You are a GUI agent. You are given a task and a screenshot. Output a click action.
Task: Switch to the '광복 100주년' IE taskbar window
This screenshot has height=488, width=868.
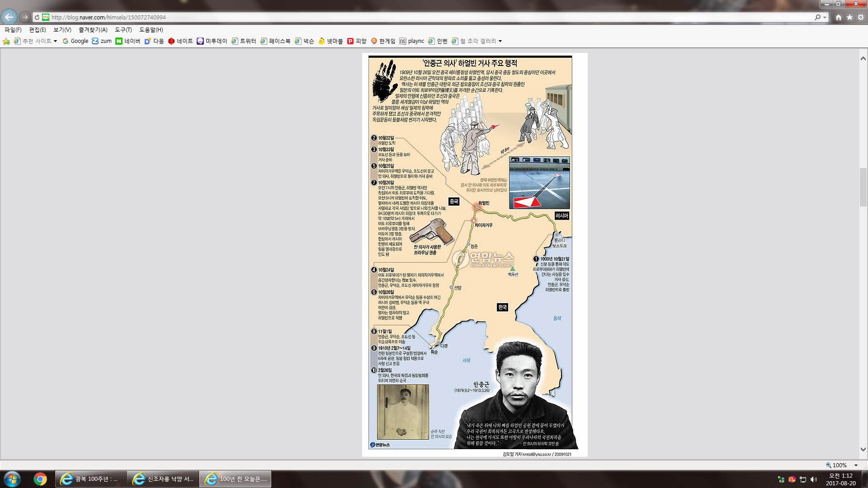[x=91, y=479]
